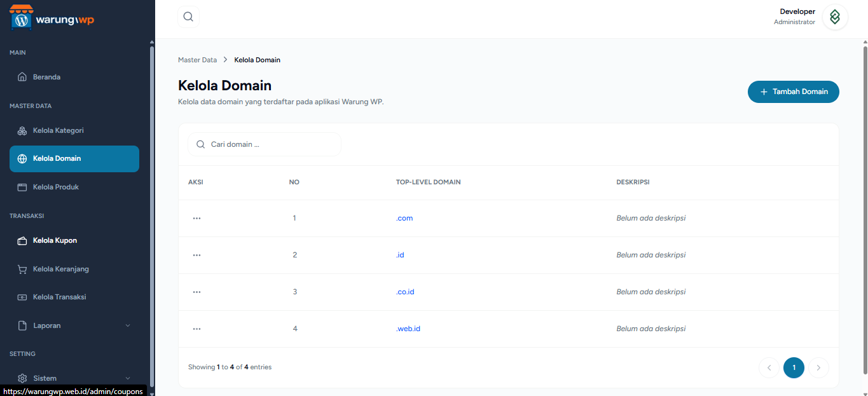Open Beranda from the sidebar

point(46,77)
